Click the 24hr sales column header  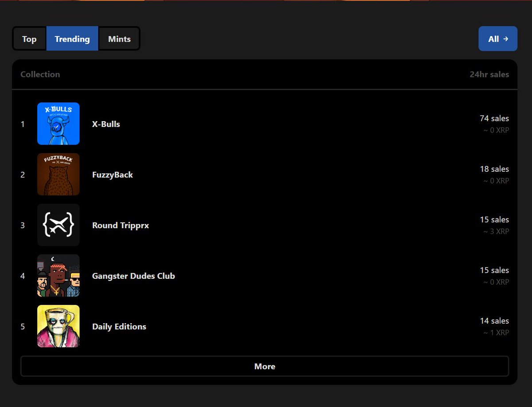pos(489,74)
